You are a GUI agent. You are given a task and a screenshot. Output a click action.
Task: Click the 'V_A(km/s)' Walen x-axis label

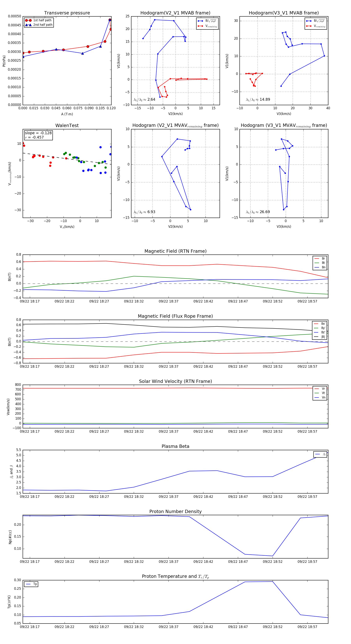coord(67,227)
